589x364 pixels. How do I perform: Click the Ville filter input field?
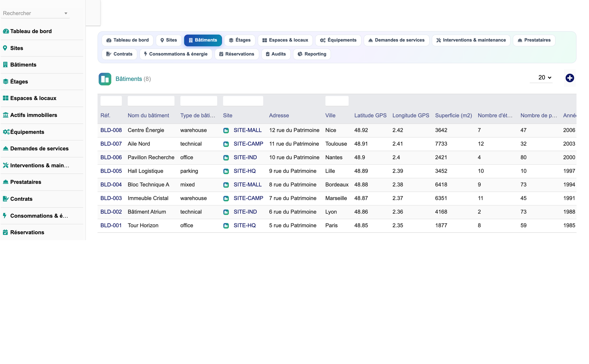(337, 101)
